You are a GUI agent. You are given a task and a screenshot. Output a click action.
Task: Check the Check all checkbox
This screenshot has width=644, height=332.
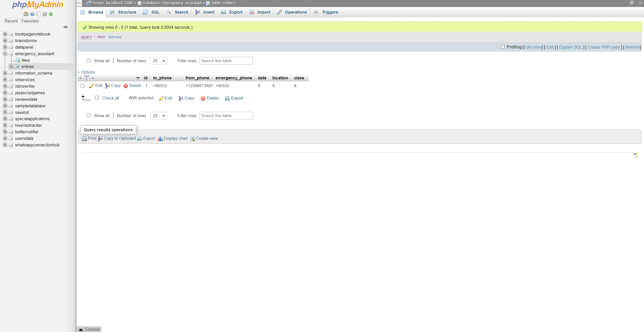[x=97, y=98]
